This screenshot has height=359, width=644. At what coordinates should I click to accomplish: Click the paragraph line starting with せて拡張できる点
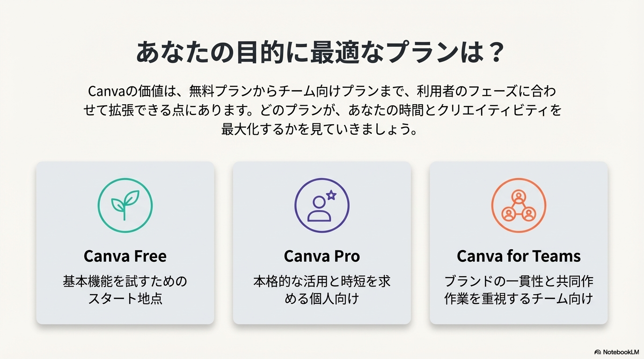(x=322, y=110)
